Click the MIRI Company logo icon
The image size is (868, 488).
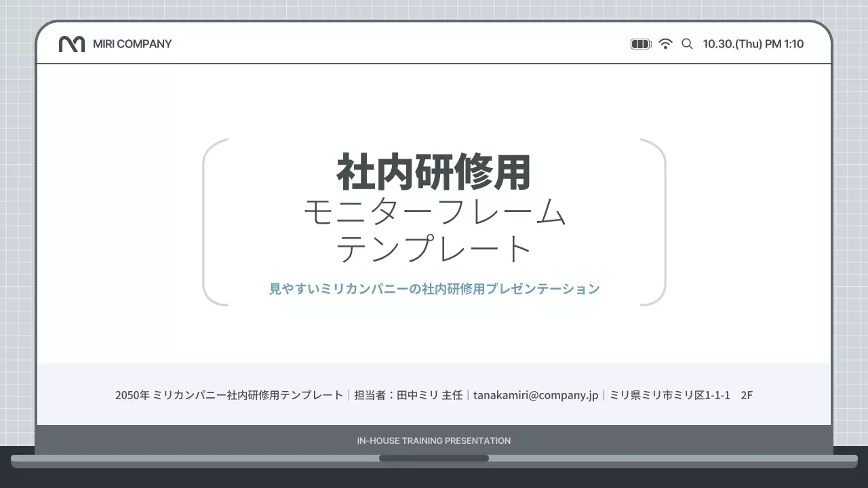(x=73, y=43)
